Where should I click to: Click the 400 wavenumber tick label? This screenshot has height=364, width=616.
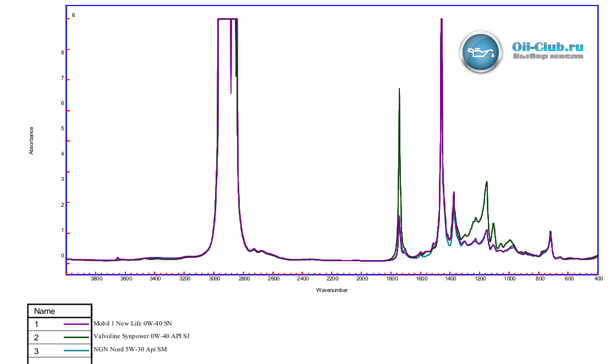point(598,279)
